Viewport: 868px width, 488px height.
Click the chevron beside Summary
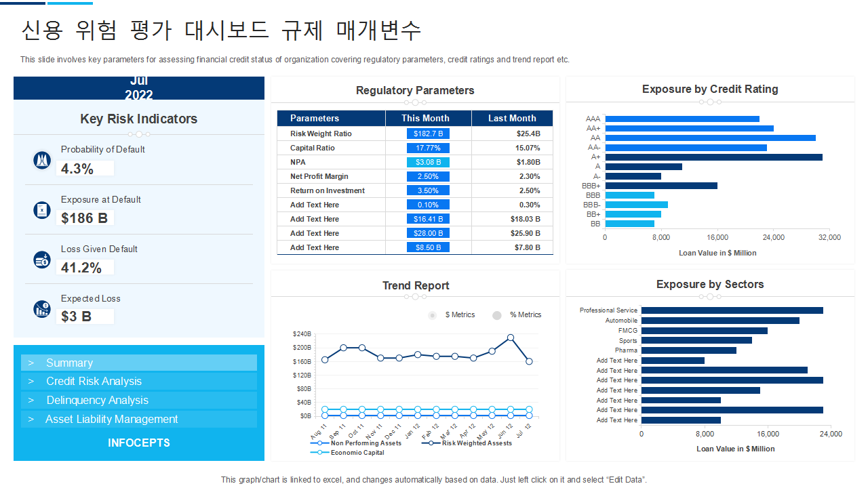click(x=31, y=363)
